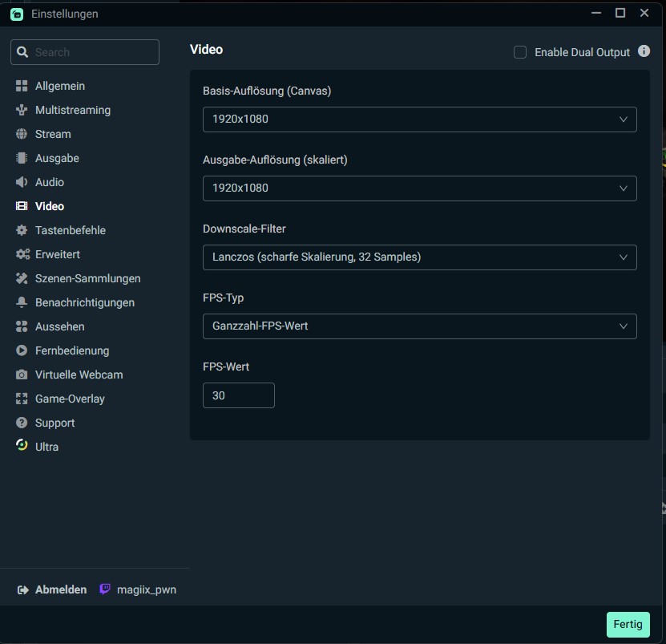
Task: Click the Ultra ring icon
Action: coord(22,447)
